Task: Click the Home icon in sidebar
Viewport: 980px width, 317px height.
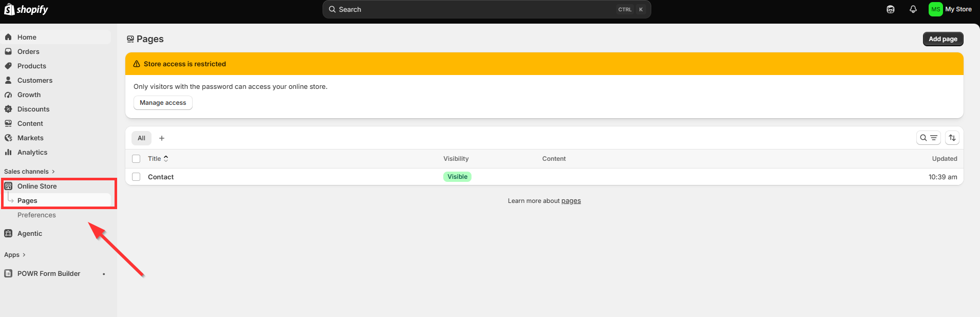Action: click(8, 37)
